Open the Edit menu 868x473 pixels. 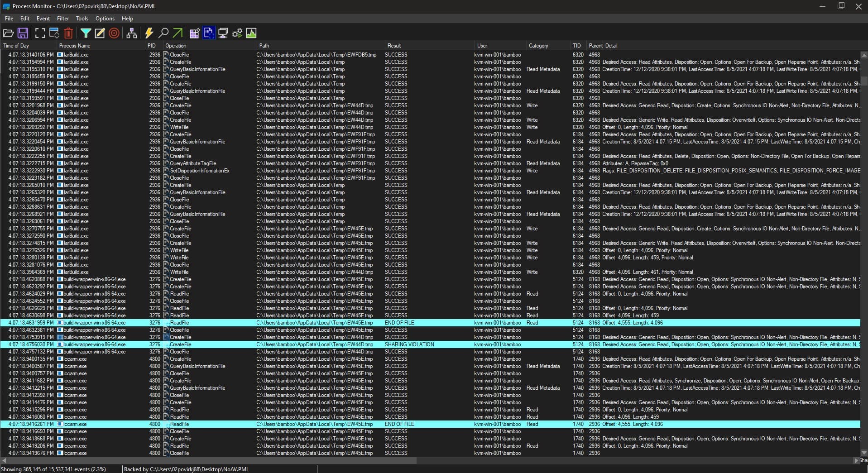click(25, 19)
